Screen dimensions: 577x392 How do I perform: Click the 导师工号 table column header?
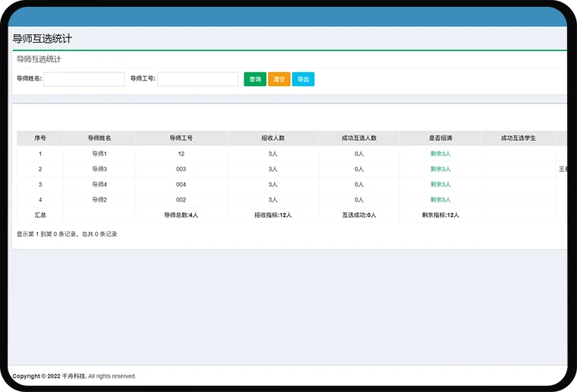click(181, 139)
